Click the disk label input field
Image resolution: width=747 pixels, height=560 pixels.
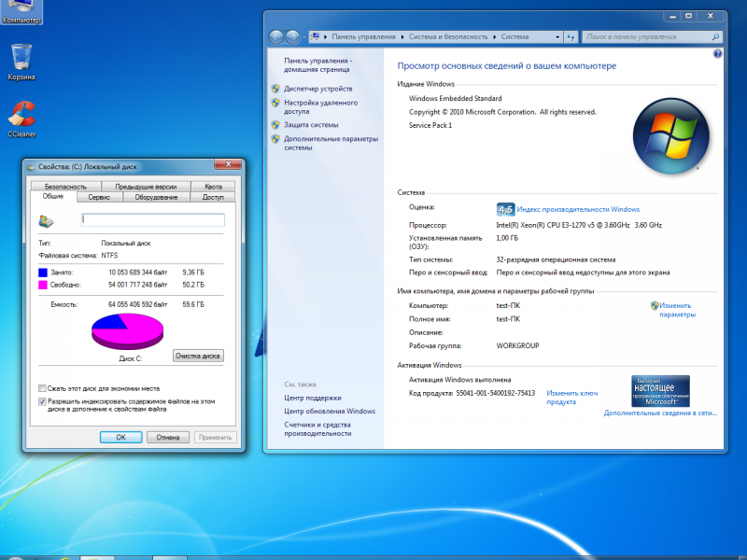point(153,219)
